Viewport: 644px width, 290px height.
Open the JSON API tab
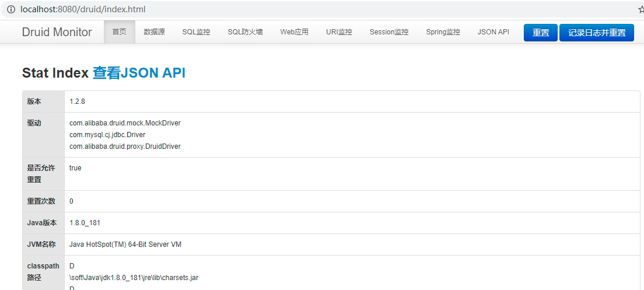pyautogui.click(x=494, y=32)
